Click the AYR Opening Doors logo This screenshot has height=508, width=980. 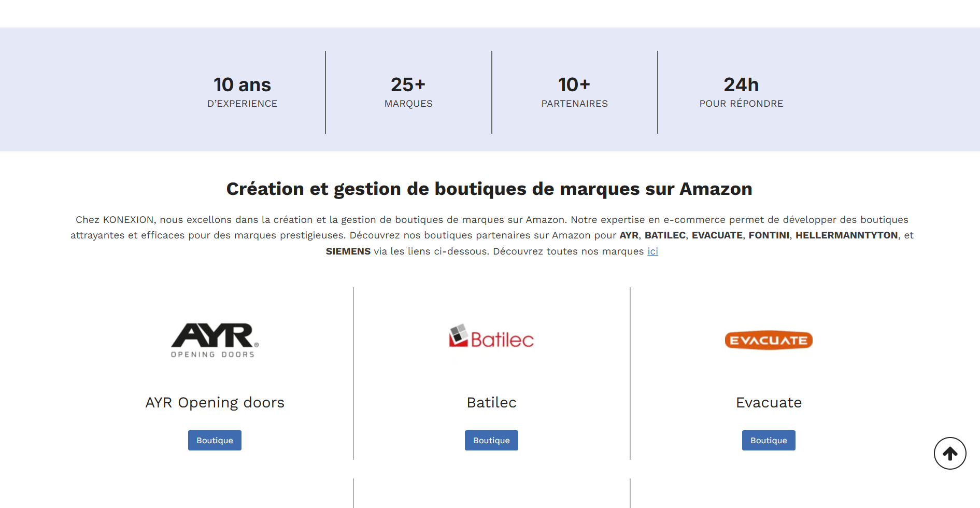tap(215, 340)
